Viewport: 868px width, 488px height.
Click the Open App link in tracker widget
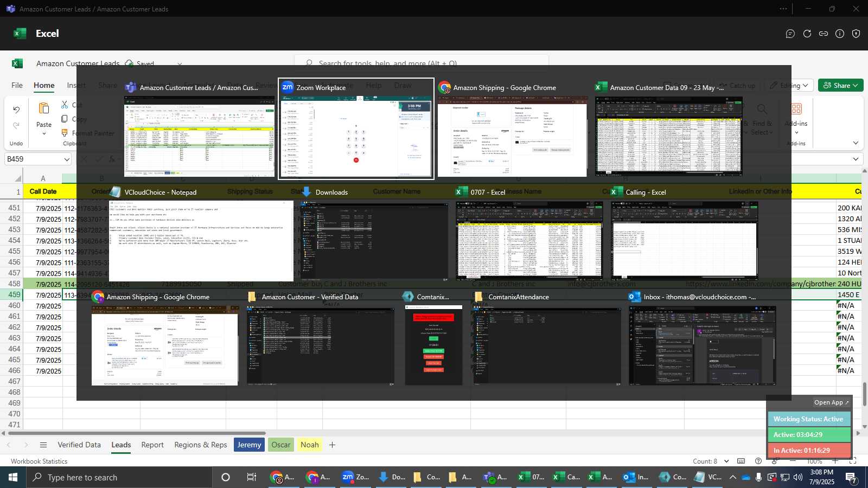pyautogui.click(x=831, y=402)
